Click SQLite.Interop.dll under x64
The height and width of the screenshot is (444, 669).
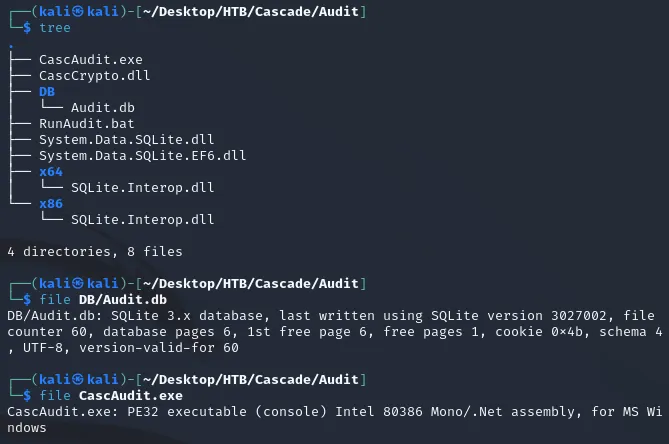pos(143,188)
